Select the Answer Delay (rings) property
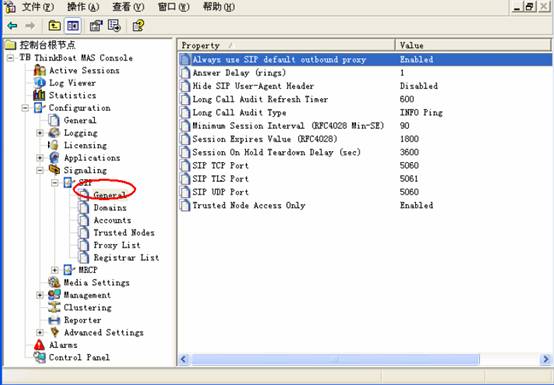Viewport: 554px width, 385px height. click(x=365, y=73)
